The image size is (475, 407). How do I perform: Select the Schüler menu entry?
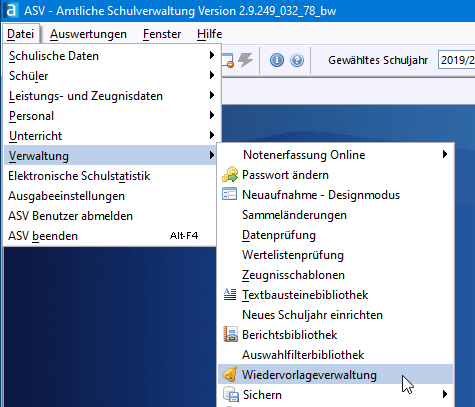tap(112, 76)
